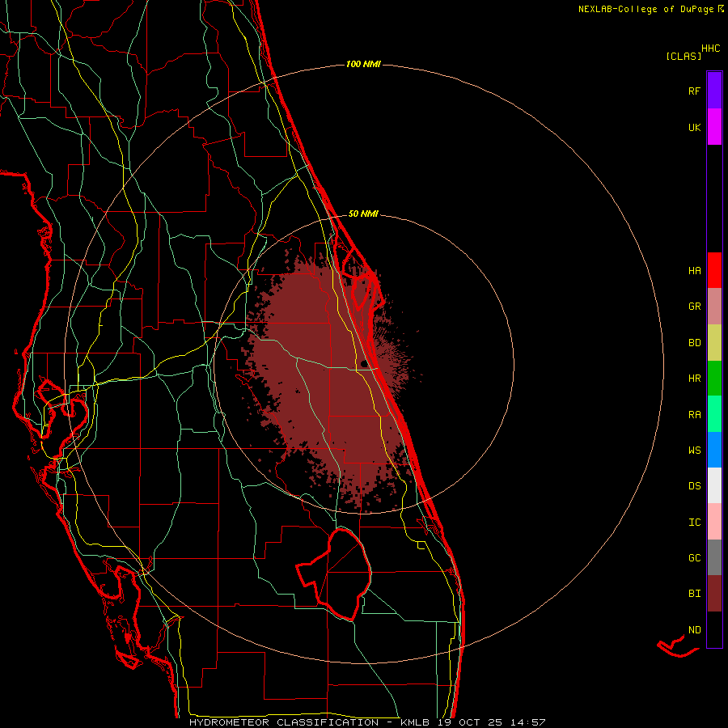Click the KMLB radar site black dot
This screenshot has width=728, height=728.
click(x=364, y=363)
